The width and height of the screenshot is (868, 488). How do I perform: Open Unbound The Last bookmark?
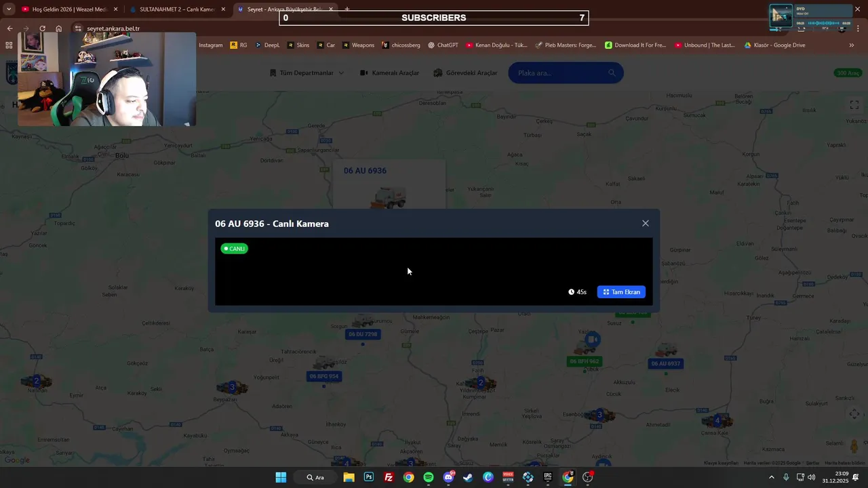tap(705, 45)
